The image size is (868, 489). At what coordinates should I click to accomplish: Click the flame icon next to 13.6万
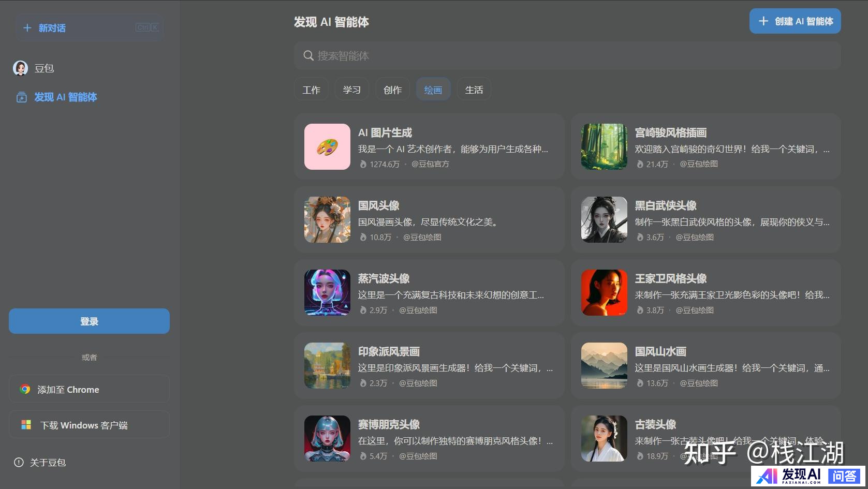(640, 383)
